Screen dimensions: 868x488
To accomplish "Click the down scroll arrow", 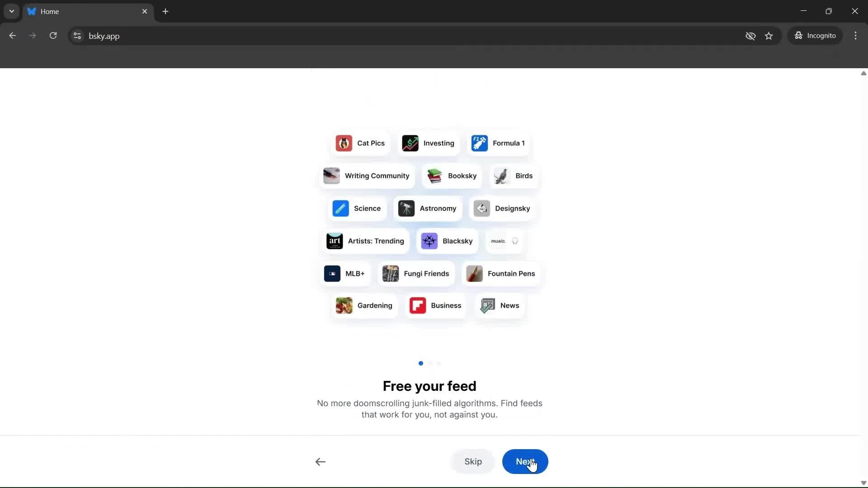I will click(x=863, y=483).
